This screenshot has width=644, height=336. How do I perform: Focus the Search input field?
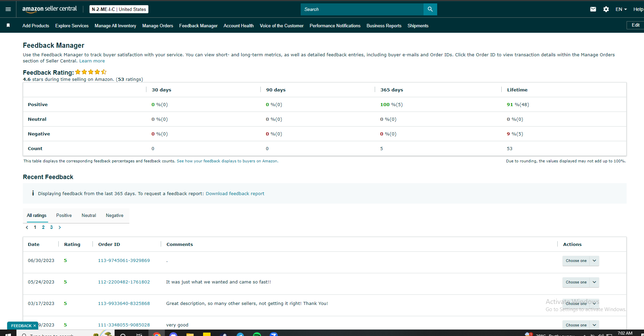pyautogui.click(x=362, y=9)
